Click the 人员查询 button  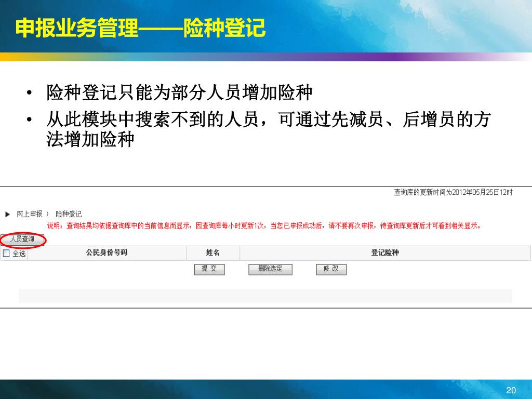[x=22, y=239]
